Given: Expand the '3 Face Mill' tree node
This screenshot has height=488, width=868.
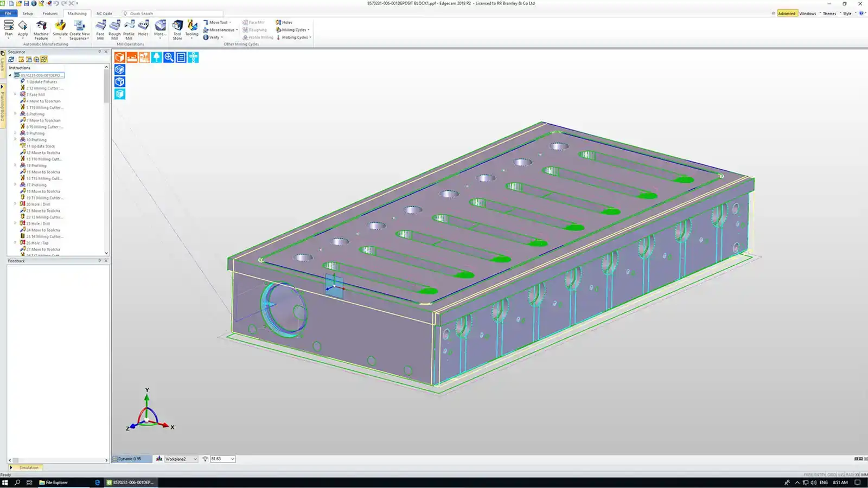Looking at the screenshot, I should pos(15,94).
